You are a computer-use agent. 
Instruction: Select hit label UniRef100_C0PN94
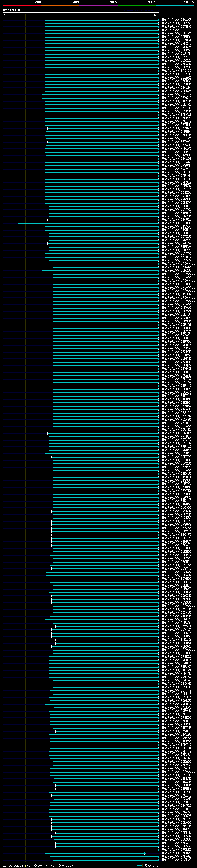point(177,132)
